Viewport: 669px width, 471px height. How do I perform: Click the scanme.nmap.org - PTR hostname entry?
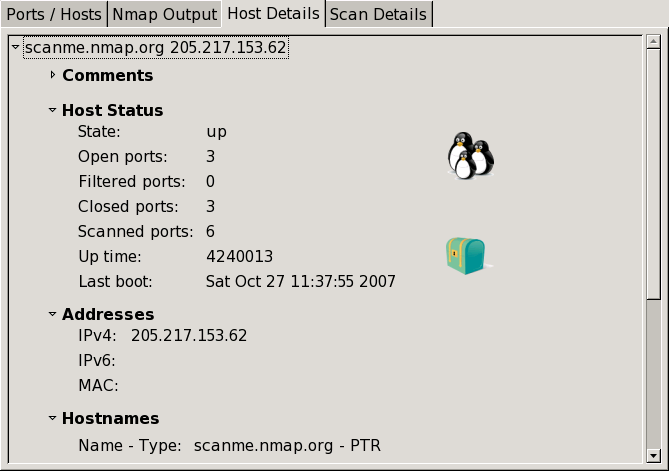click(x=287, y=445)
